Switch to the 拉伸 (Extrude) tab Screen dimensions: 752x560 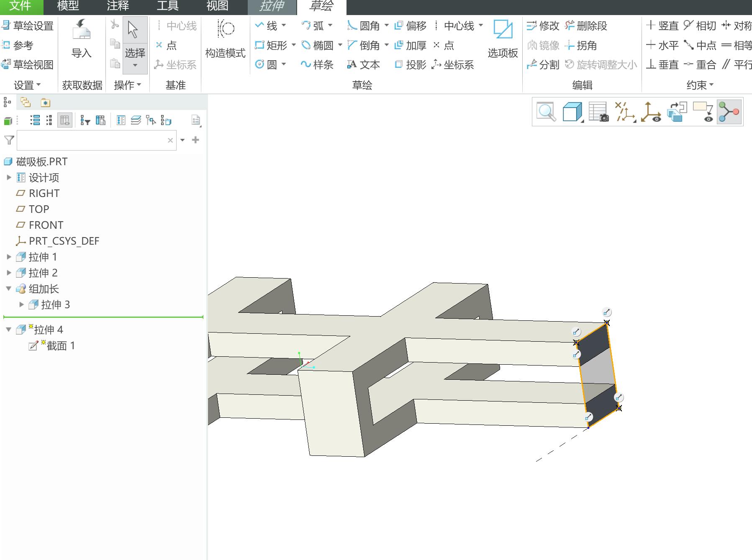click(x=272, y=6)
